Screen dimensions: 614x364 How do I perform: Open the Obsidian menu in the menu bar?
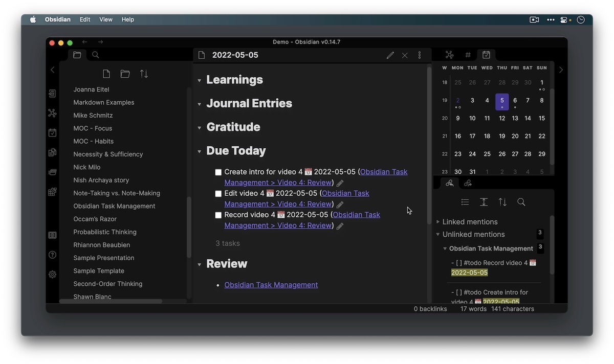pyautogui.click(x=58, y=19)
